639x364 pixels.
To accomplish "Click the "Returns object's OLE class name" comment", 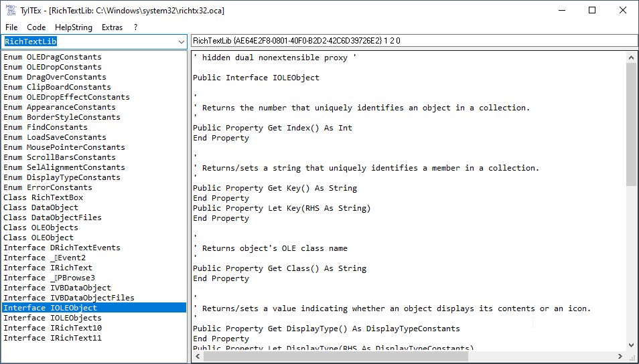I will [x=270, y=248].
